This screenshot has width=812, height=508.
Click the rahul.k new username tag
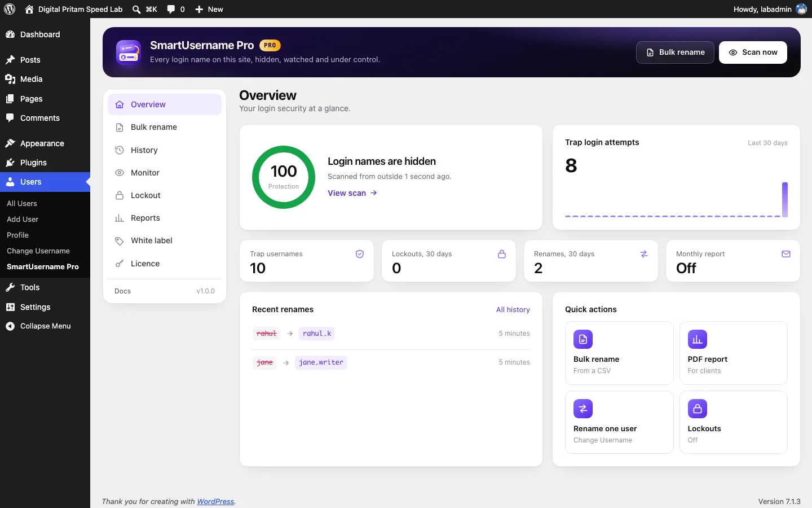click(x=317, y=334)
